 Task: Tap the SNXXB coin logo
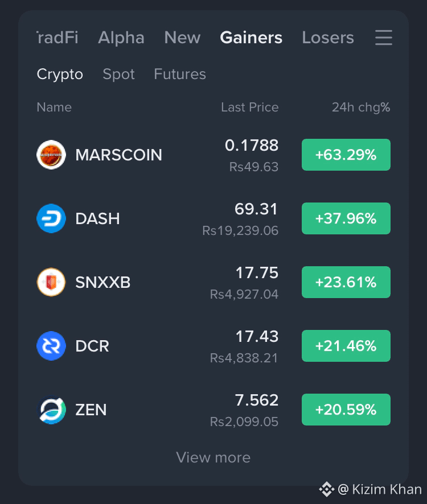click(x=51, y=282)
